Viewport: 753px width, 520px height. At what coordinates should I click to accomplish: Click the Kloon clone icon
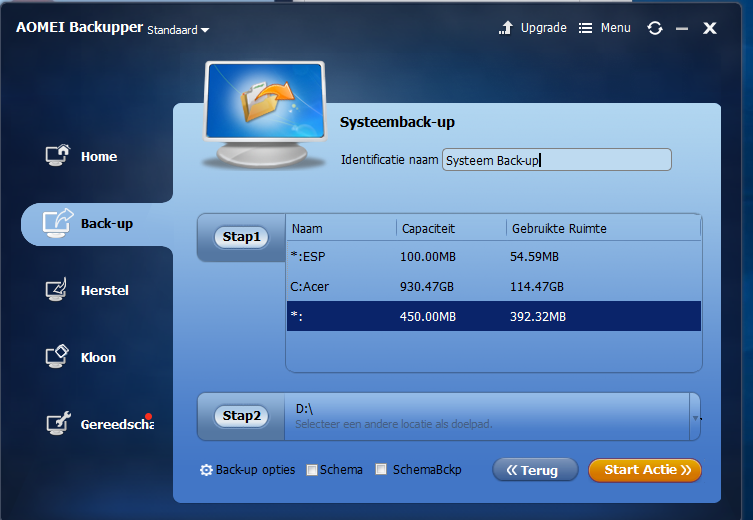pyautogui.click(x=57, y=356)
